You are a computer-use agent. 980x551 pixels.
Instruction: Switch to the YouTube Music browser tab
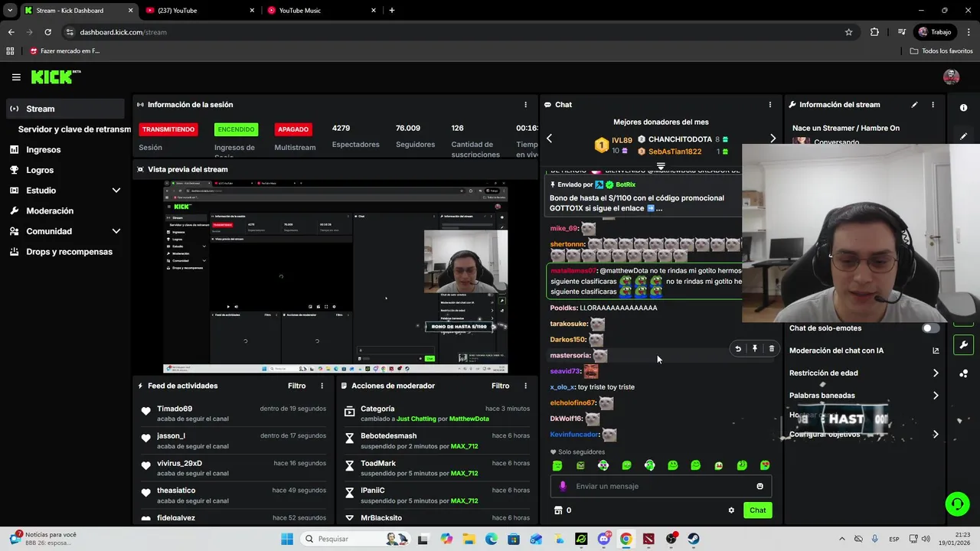coord(322,11)
